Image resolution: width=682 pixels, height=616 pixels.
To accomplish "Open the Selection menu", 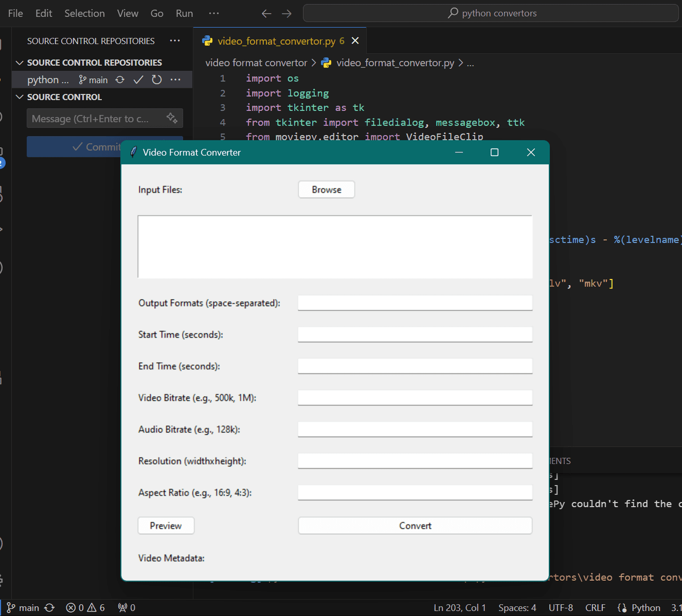I will [x=84, y=13].
